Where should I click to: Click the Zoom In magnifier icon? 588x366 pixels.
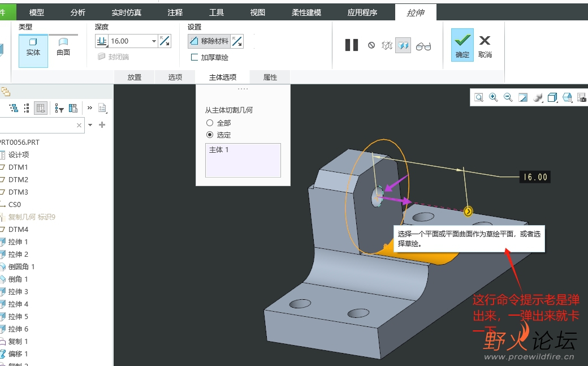point(494,98)
